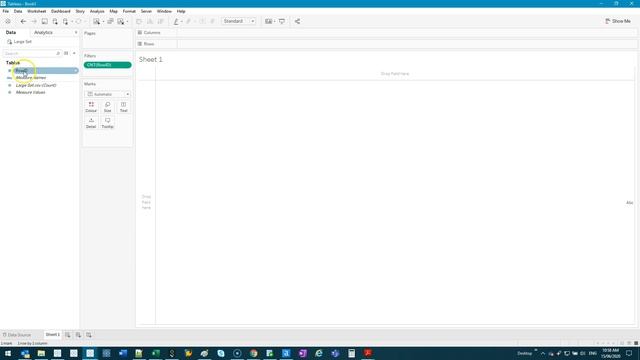Click the view data grid icon beside search
Viewport: 640px width, 360px height.
(x=66, y=53)
